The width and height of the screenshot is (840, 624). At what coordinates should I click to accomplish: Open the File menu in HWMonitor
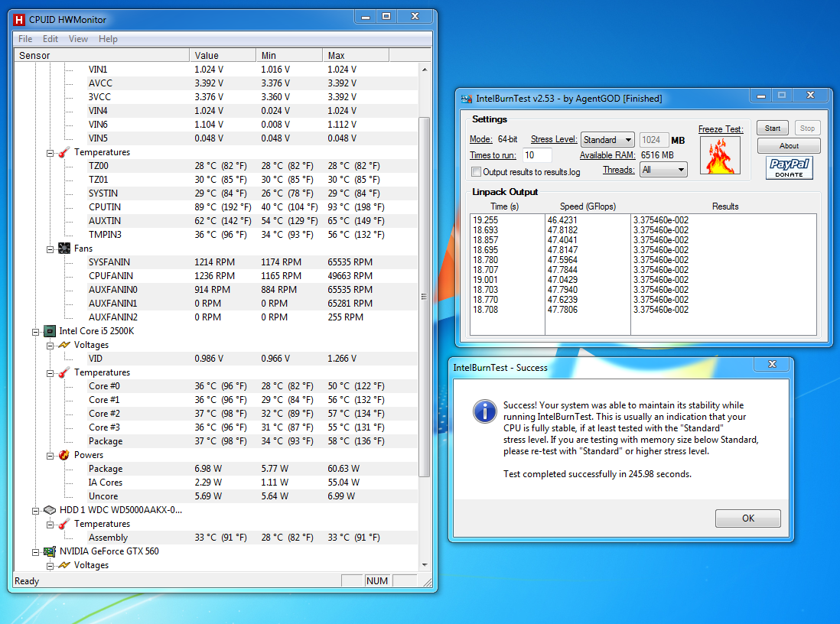point(25,39)
